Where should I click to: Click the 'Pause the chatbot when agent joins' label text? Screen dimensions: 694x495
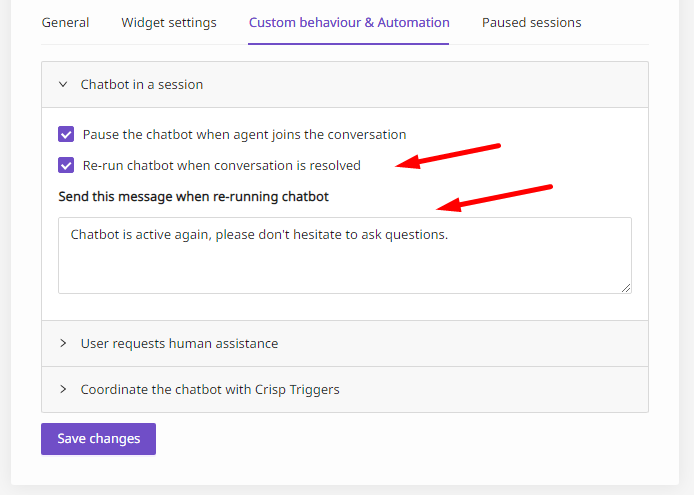click(x=244, y=134)
